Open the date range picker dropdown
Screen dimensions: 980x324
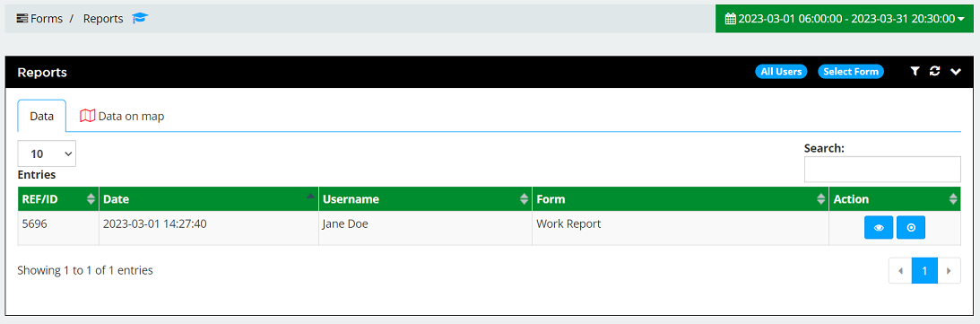point(845,19)
